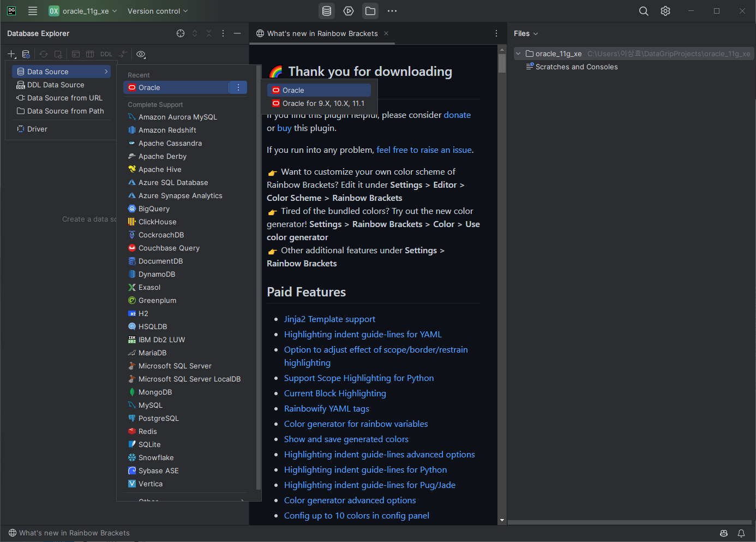Screen dimensions: 756x542
Task: Click the donate link
Action: (457, 115)
